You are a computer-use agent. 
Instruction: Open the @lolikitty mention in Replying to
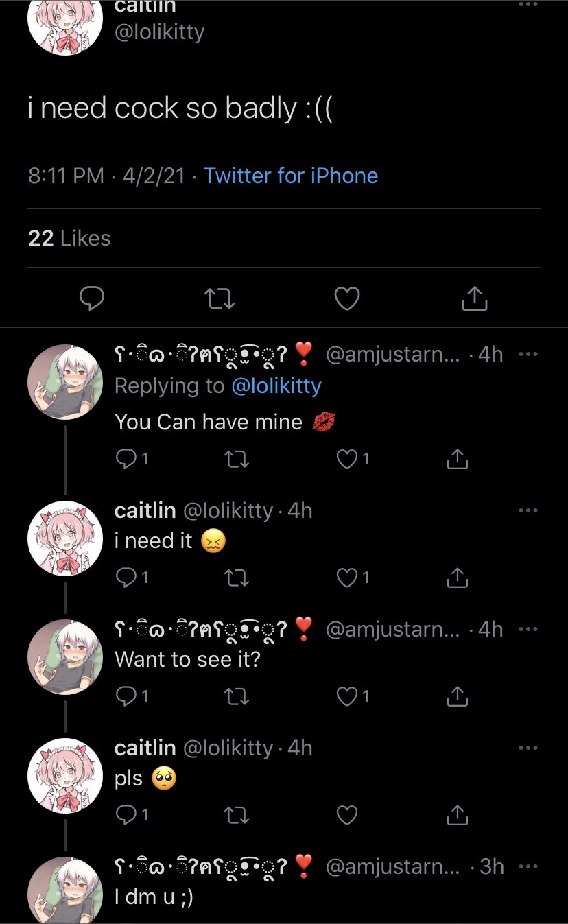(x=276, y=386)
